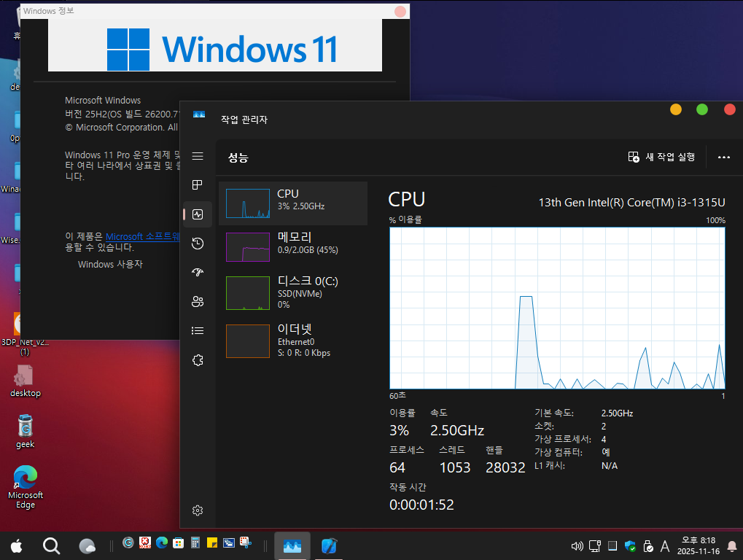Open Windows Security shield in tray
This screenshot has height=560, width=743.
tap(630, 546)
